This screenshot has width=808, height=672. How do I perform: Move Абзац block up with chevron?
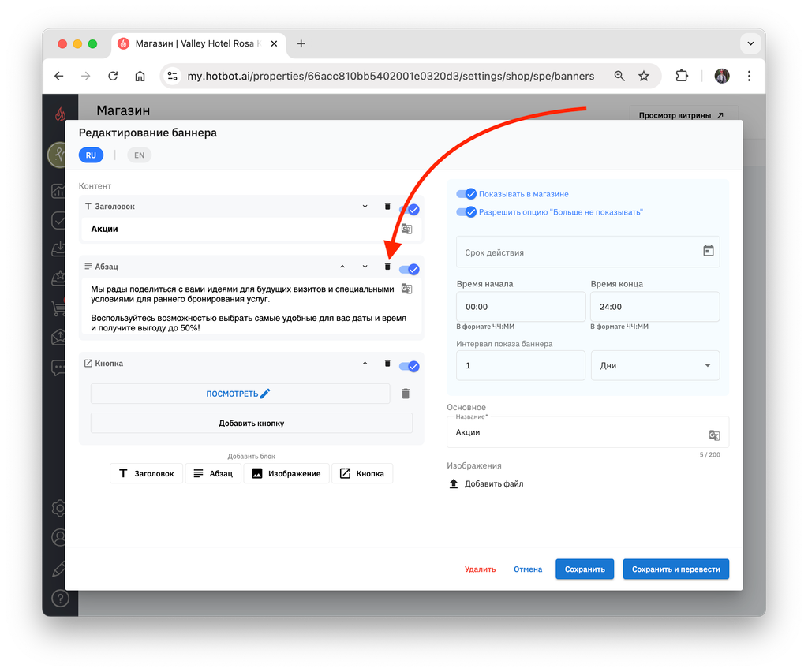tap(342, 267)
